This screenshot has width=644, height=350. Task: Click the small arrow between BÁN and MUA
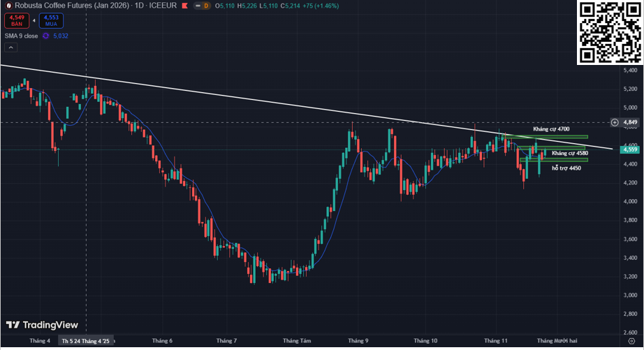tap(34, 21)
